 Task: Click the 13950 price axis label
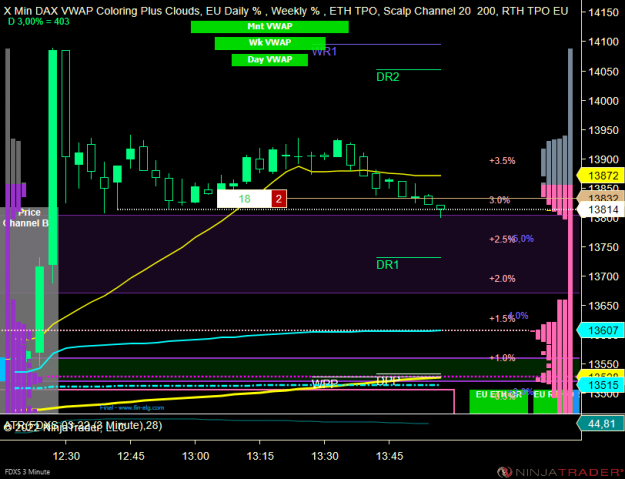tap(603, 130)
